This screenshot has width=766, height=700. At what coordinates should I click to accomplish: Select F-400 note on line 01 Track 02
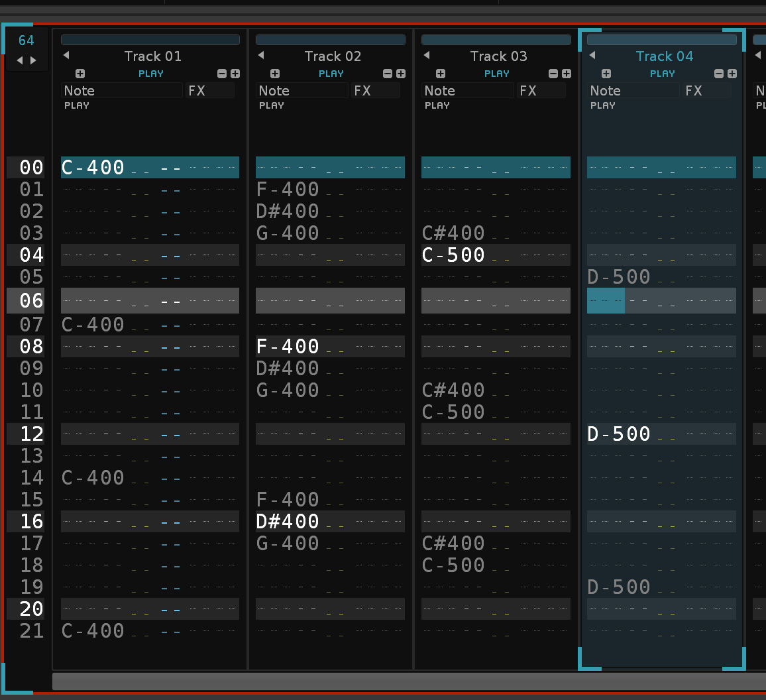click(288, 189)
